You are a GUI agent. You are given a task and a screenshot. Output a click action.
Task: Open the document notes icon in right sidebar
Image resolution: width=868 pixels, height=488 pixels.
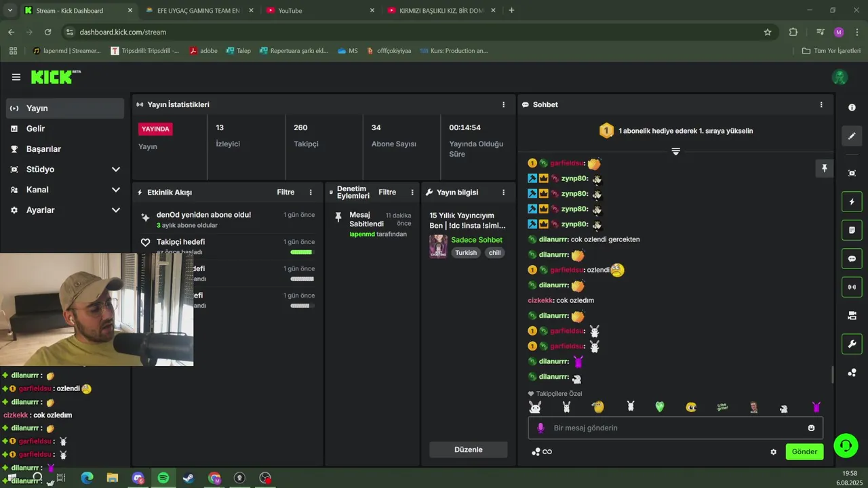pyautogui.click(x=852, y=230)
